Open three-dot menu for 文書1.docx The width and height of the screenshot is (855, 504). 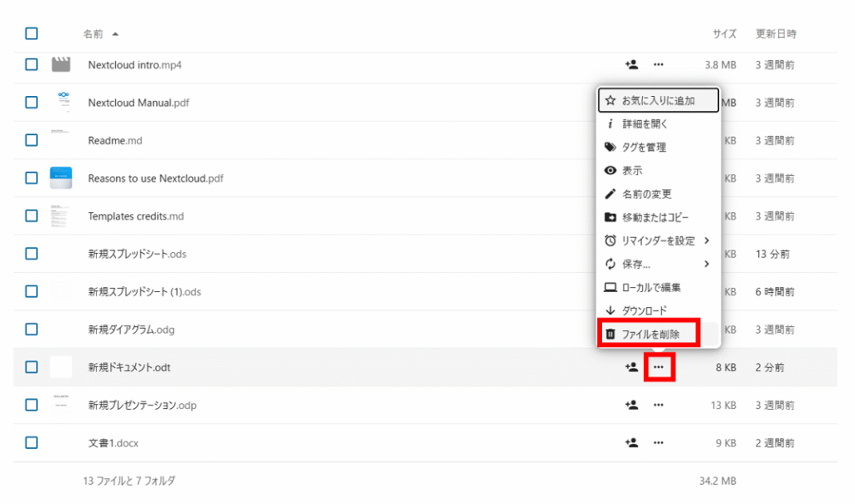click(x=659, y=443)
